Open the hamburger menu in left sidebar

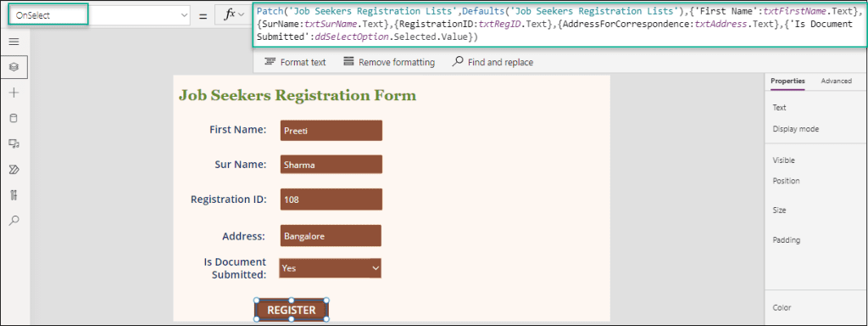[14, 42]
